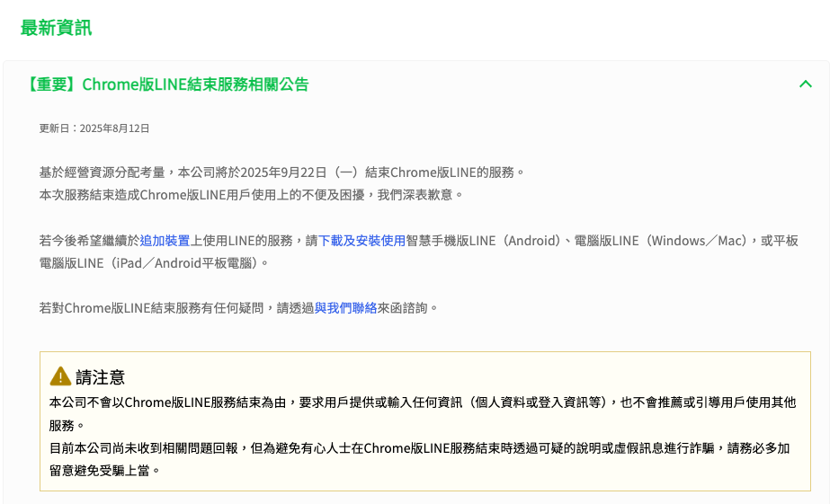Click the sentence mentioning 2025年9月22日
830x504 pixels.
(x=282, y=172)
